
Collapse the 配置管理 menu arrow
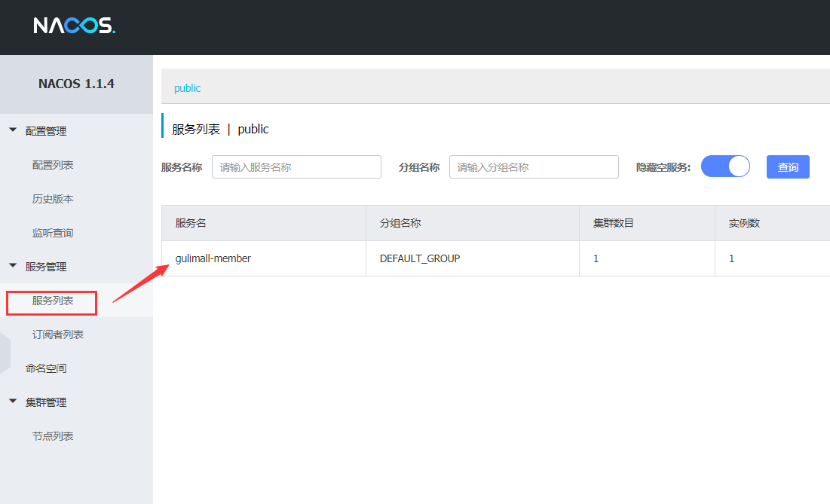point(13,130)
